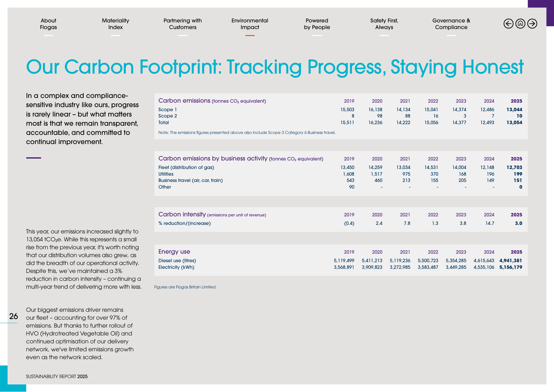The width and height of the screenshot is (554, 392).
Task: Select the 2019 Other value 90
Action: [352, 187]
